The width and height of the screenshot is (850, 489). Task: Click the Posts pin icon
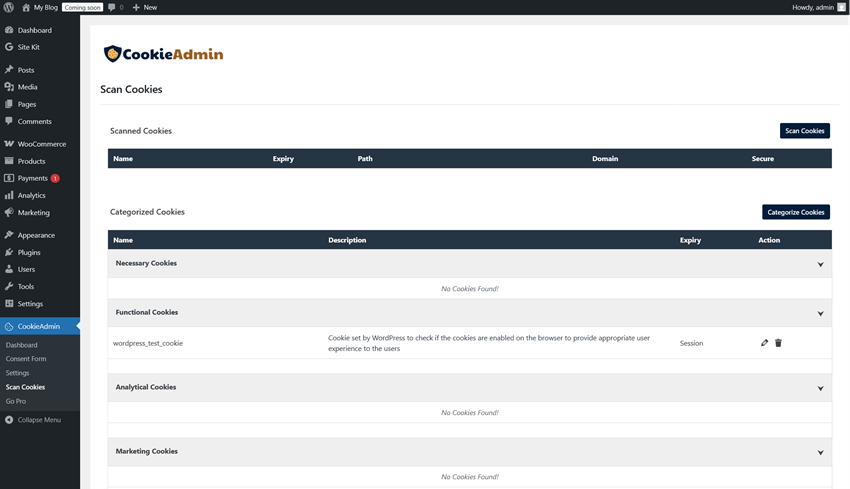(9, 69)
